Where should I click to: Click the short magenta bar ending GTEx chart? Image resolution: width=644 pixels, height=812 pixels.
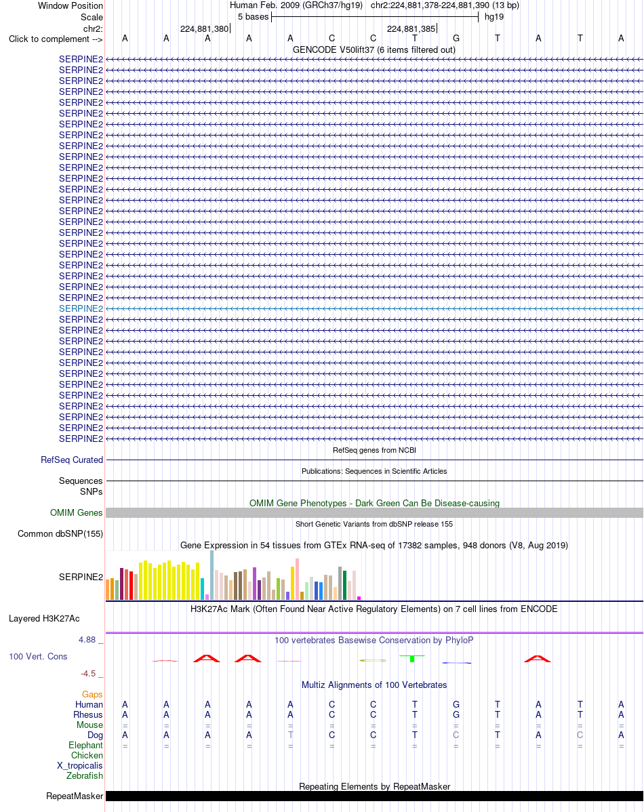click(359, 598)
